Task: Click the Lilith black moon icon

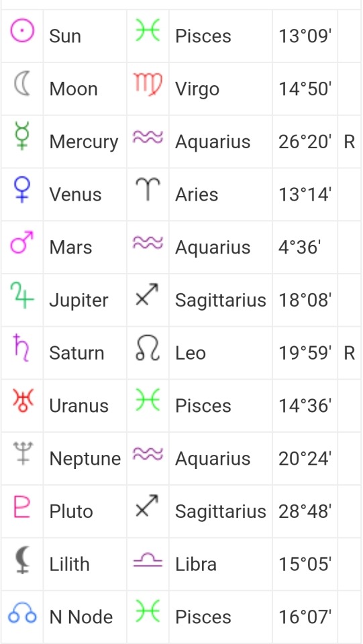Action: click(x=22, y=559)
